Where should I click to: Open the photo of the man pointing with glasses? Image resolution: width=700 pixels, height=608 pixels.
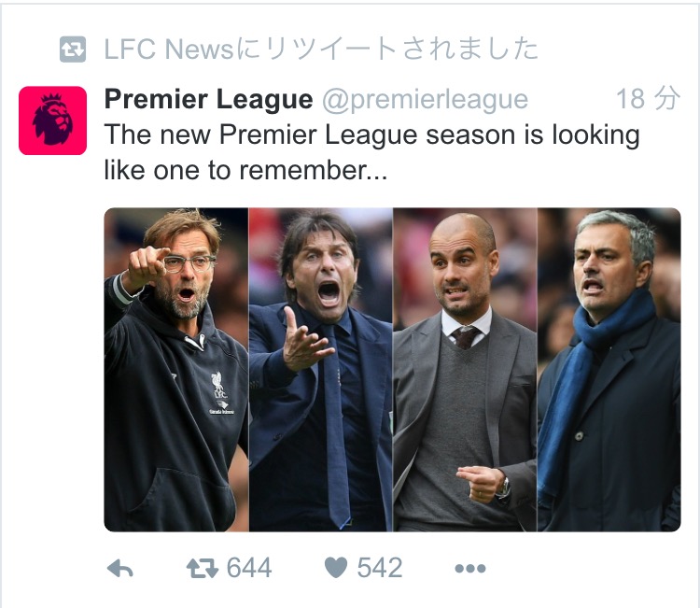click(175, 369)
